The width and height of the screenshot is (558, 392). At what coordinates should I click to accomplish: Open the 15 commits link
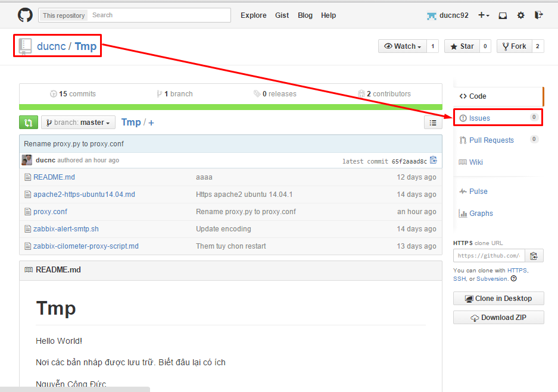(73, 94)
